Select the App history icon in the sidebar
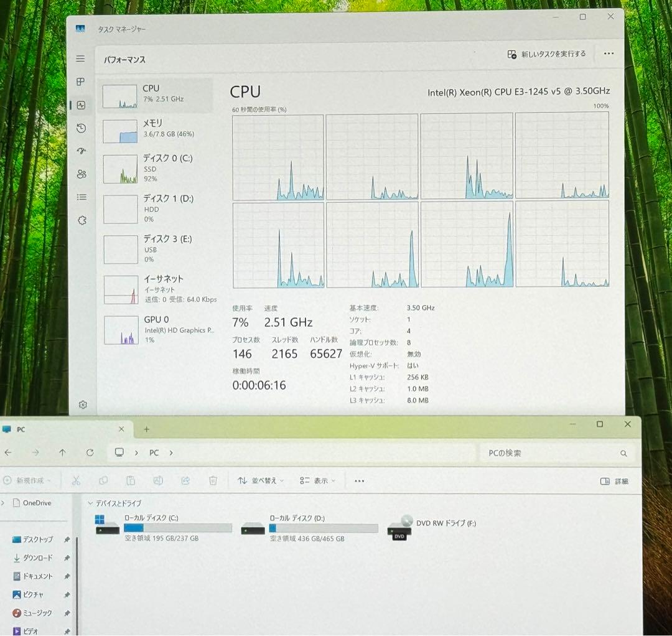The image size is (672, 636). click(x=81, y=128)
